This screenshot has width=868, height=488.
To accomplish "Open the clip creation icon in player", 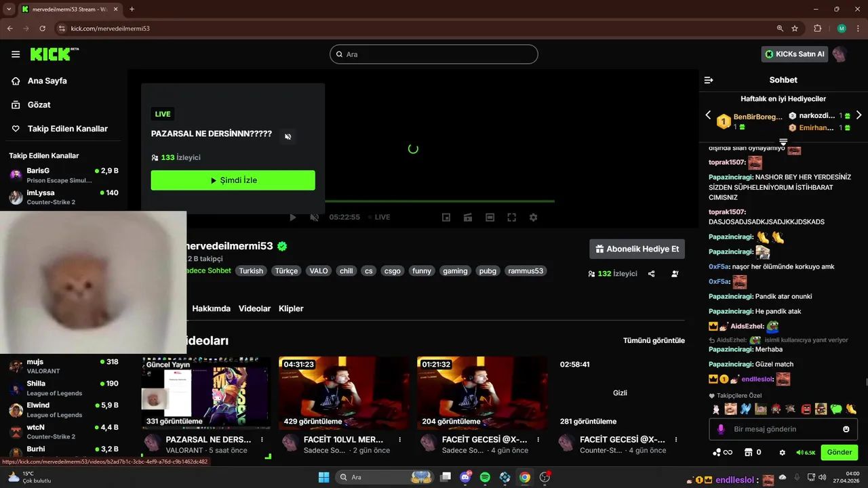I will [x=468, y=217].
